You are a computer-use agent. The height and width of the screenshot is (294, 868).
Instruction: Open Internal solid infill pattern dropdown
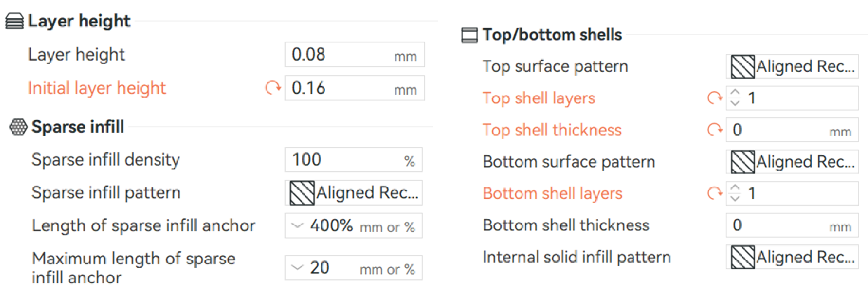pyautogui.click(x=792, y=257)
